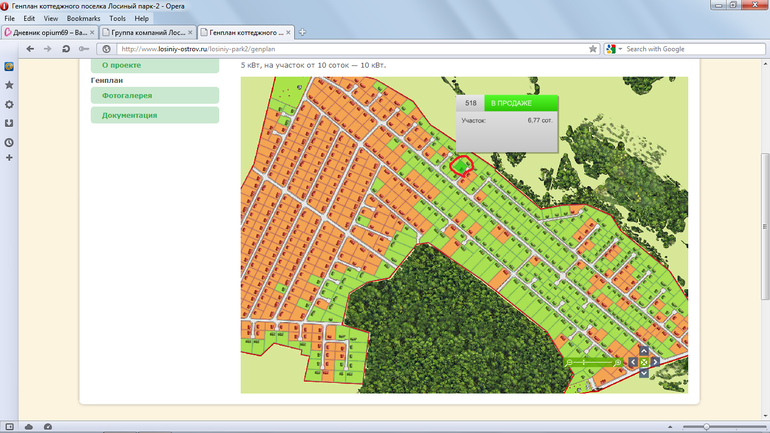Pan the map left

click(632, 362)
